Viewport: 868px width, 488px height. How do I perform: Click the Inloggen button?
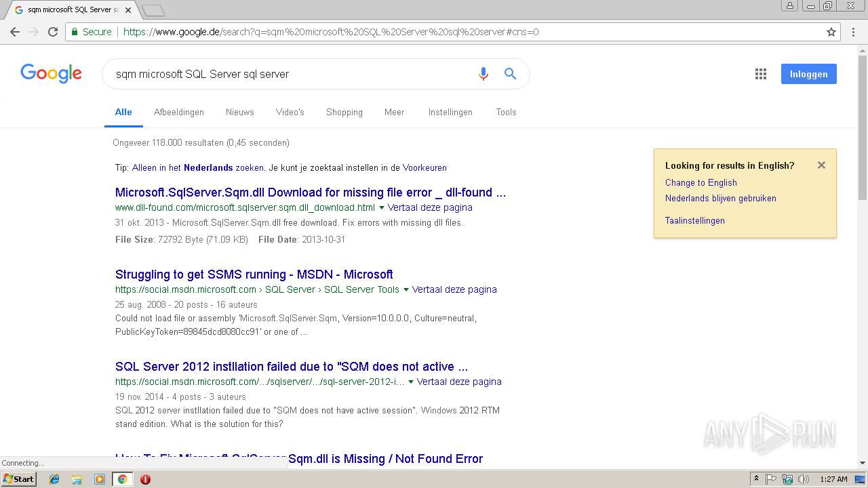808,74
